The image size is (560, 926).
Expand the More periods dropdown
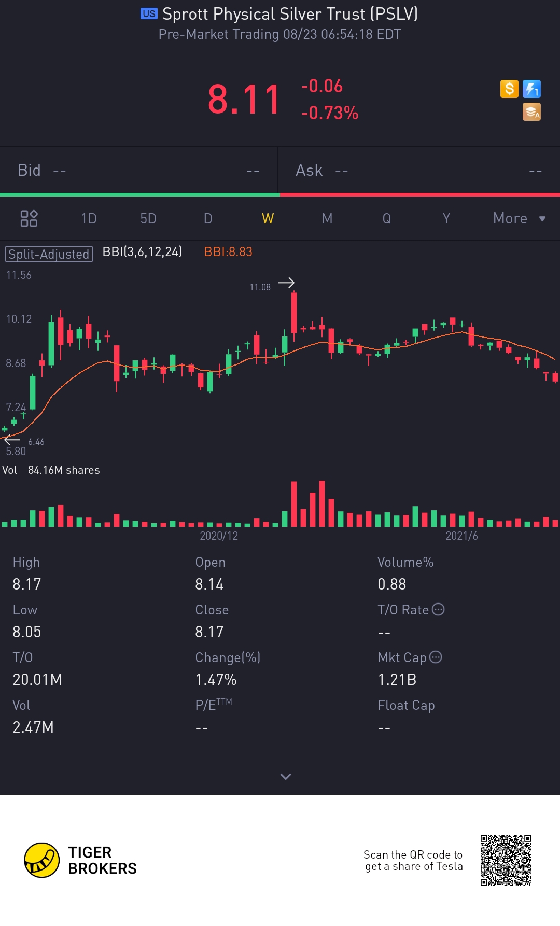click(519, 218)
